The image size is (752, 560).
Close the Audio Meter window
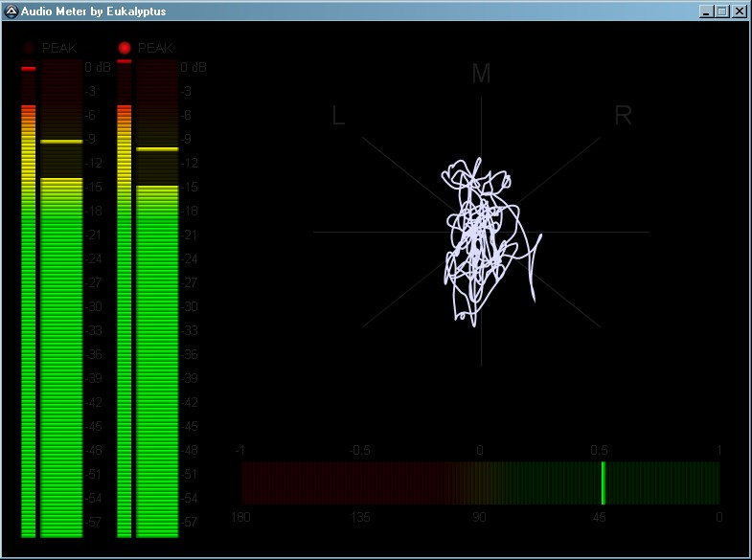pos(739,11)
